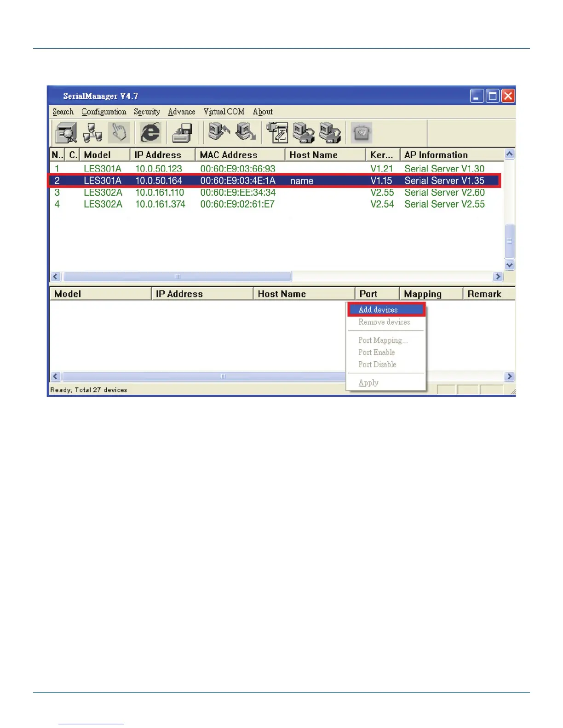Screen dimensions: 563x728
Task: Click kernel version V2.54 cell
Action: click(382, 204)
